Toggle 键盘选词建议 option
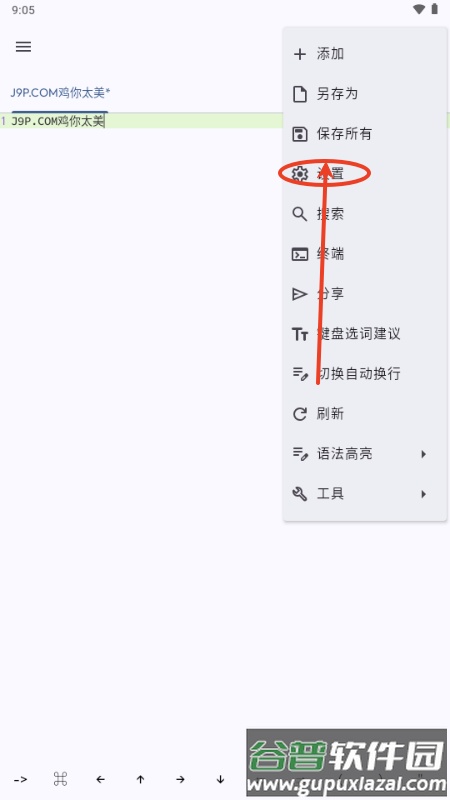Image resolution: width=450 pixels, height=800 pixels. coord(365,334)
